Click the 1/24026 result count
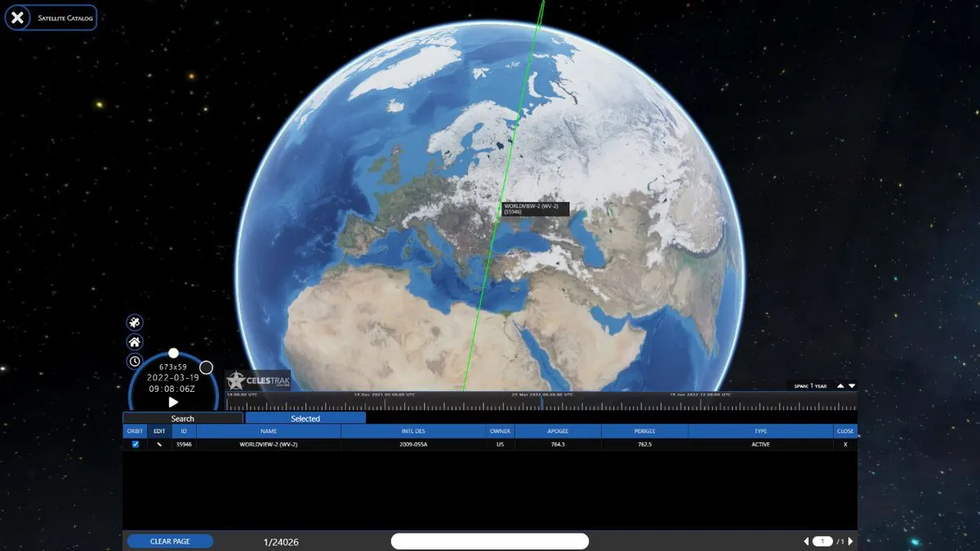The image size is (980, 551). pyautogui.click(x=281, y=541)
